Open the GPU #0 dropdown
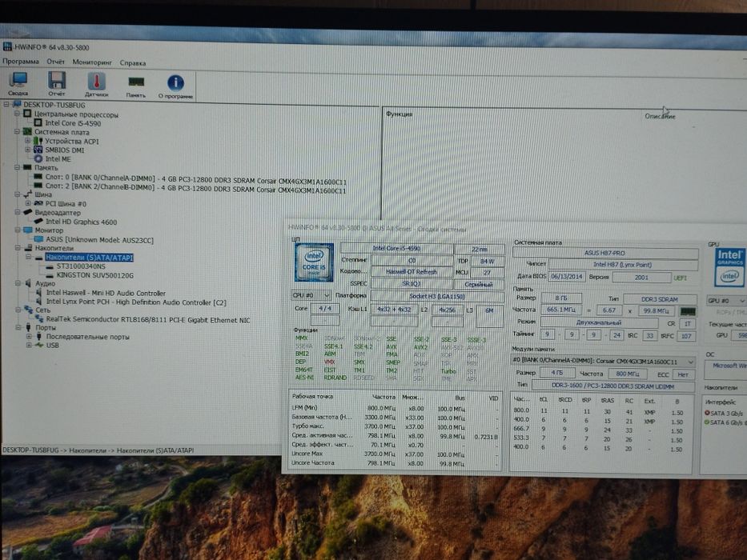Image resolution: width=747 pixels, height=560 pixels. tap(726, 301)
